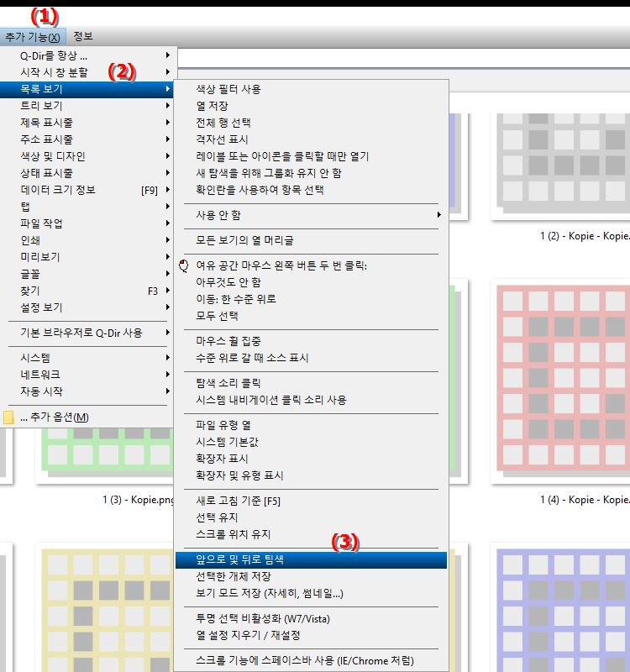This screenshot has height=672, width=630.
Task: Toggle 선택한 개체 저장 option
Action: point(311,576)
